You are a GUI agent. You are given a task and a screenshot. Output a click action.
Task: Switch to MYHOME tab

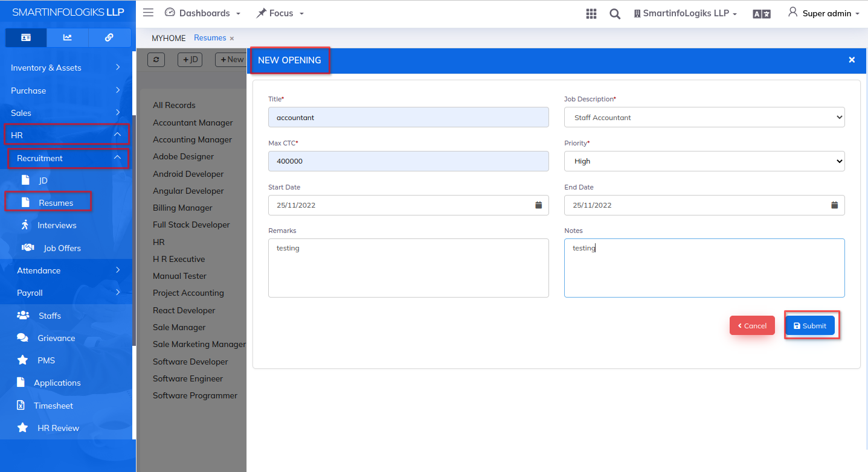click(169, 38)
